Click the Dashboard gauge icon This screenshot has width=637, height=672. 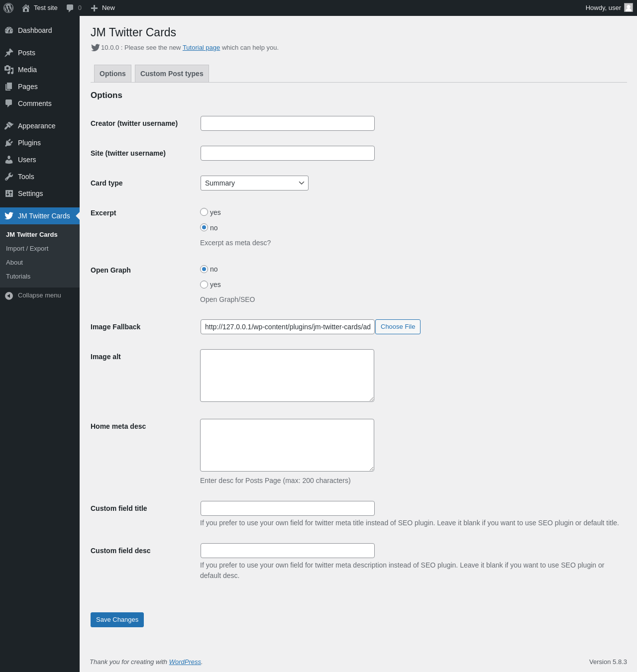click(x=9, y=30)
